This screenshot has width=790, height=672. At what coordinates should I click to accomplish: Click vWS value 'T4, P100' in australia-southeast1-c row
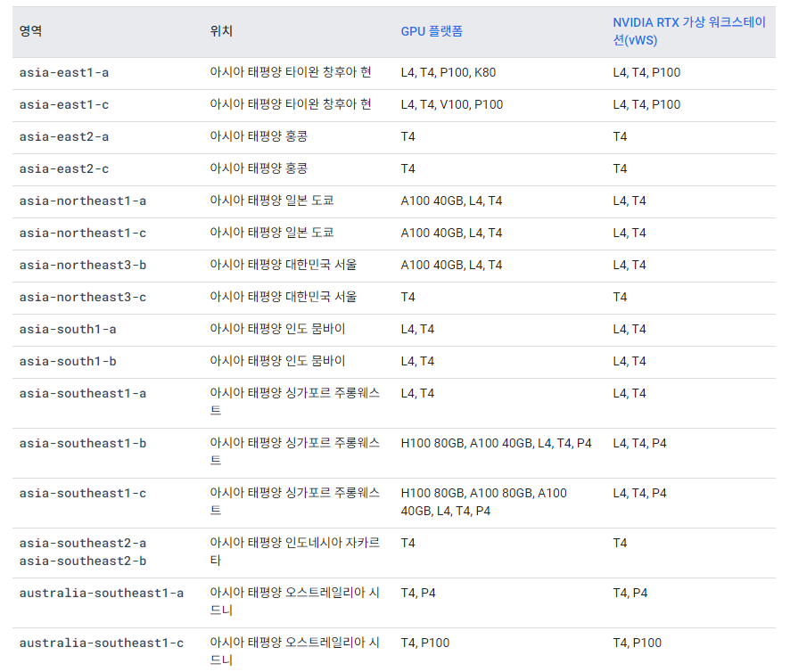click(637, 643)
